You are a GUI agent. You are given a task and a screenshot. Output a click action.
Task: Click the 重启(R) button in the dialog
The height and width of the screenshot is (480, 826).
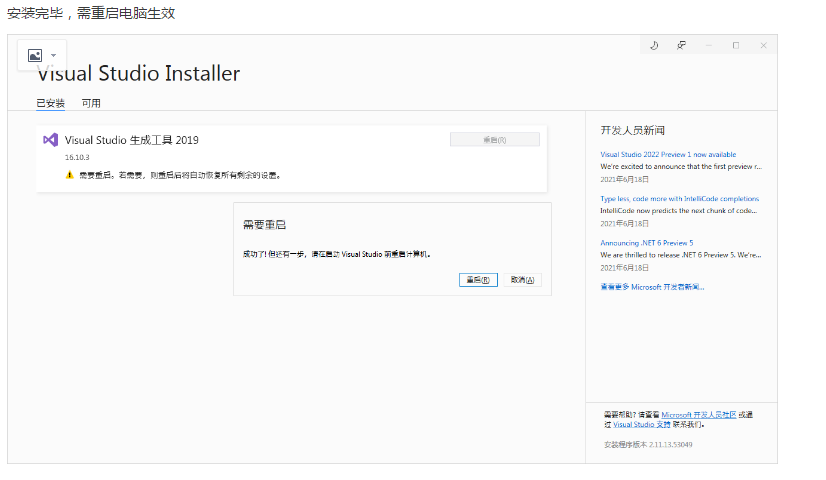478,280
